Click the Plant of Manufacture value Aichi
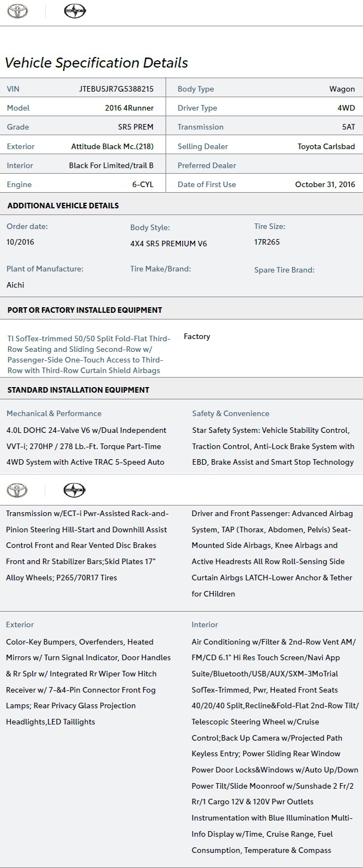The image size is (363, 868). click(15, 285)
